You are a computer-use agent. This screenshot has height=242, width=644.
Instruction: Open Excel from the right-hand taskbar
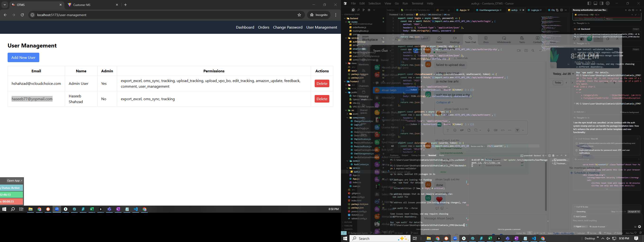(x=490, y=238)
